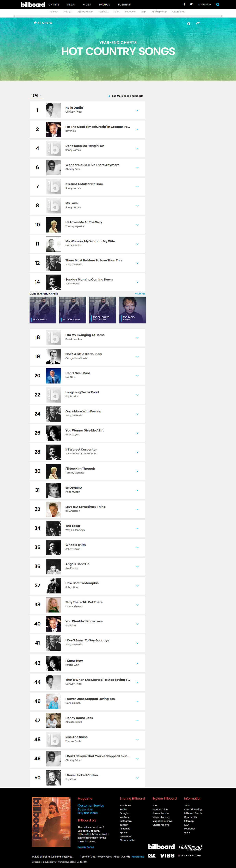
Task: Click the SPIN logo in footer
Action: 152,856
